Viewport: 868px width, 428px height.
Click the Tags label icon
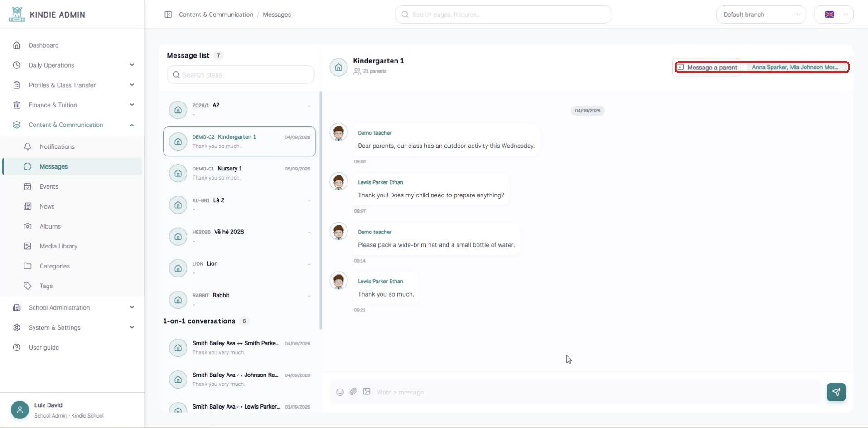(28, 286)
